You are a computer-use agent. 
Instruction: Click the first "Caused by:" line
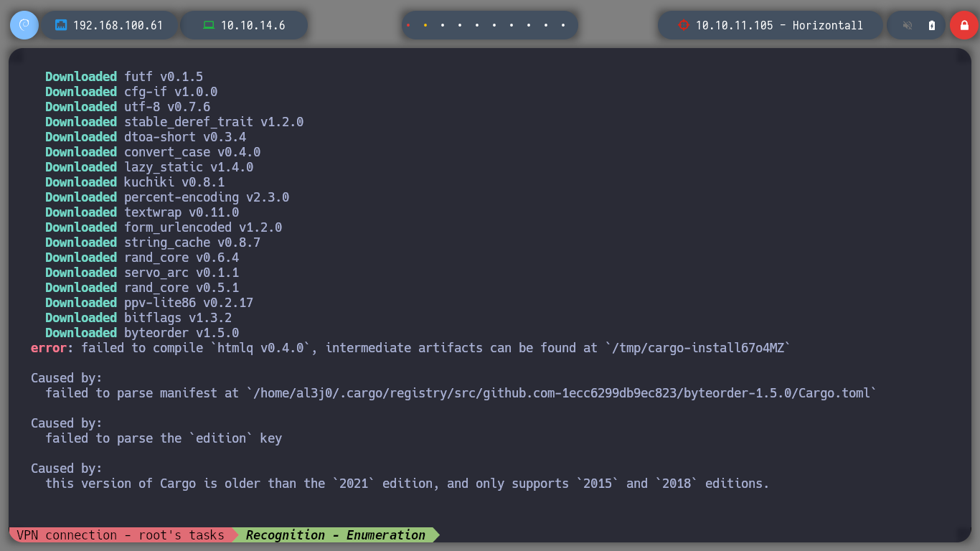(67, 378)
